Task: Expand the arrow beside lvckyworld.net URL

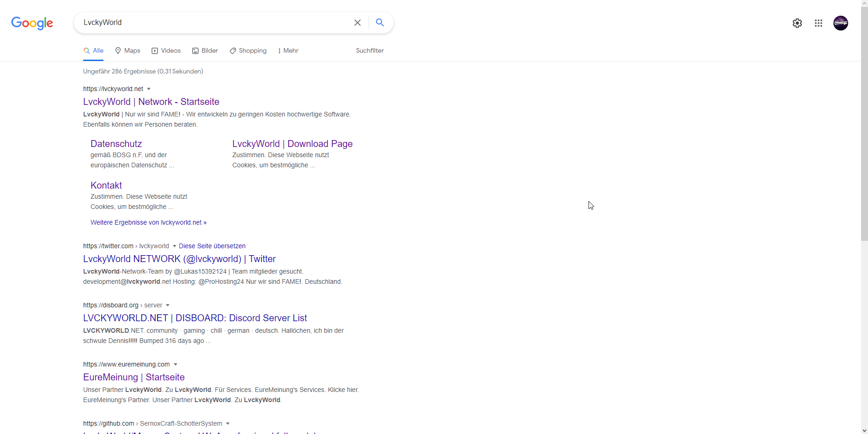Action: [149, 89]
